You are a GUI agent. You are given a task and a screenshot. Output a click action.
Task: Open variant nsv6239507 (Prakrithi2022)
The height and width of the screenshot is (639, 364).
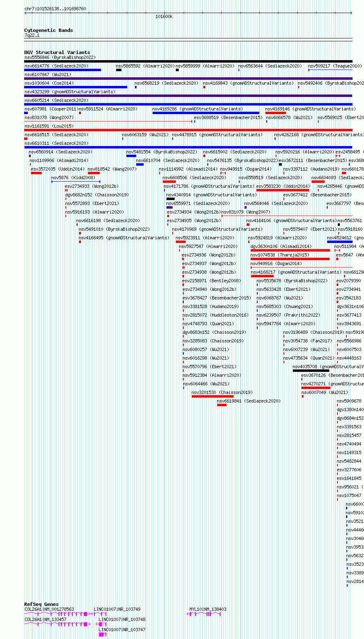coord(288,315)
